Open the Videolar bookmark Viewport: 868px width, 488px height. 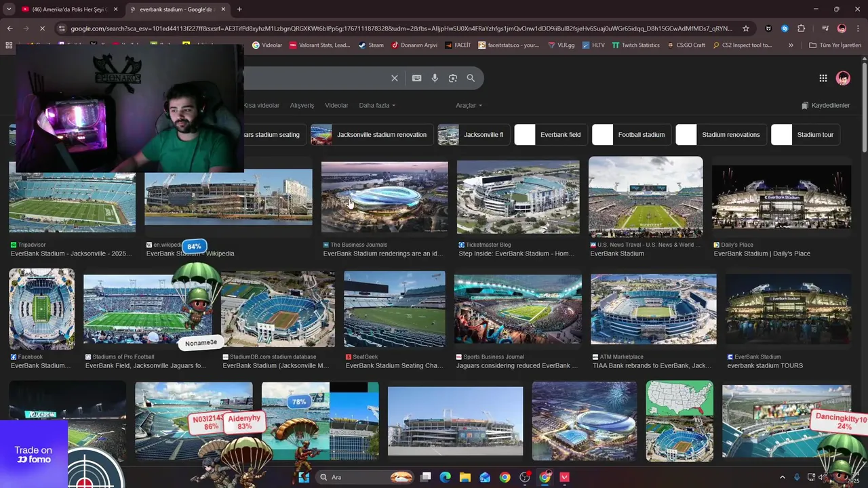click(267, 45)
